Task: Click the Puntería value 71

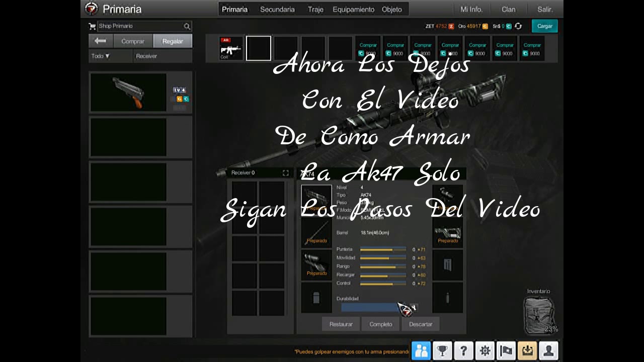Action: click(x=423, y=249)
